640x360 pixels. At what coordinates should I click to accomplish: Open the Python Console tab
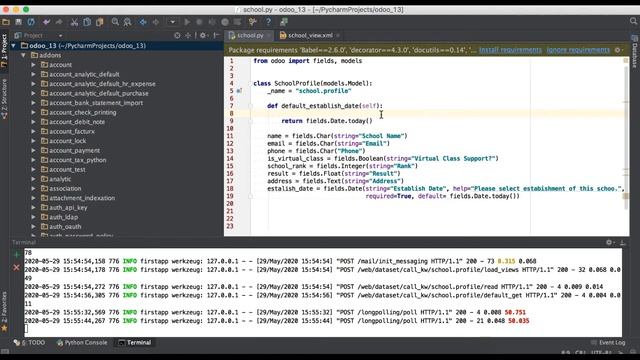tap(82, 342)
